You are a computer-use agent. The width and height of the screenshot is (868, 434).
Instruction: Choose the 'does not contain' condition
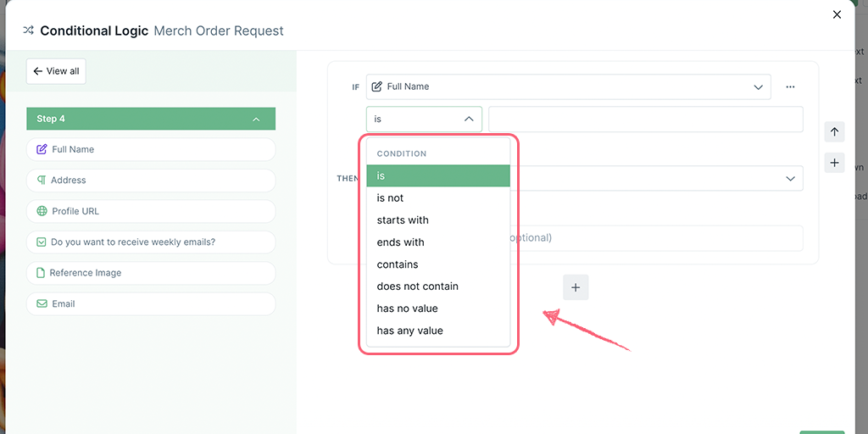[438, 287]
